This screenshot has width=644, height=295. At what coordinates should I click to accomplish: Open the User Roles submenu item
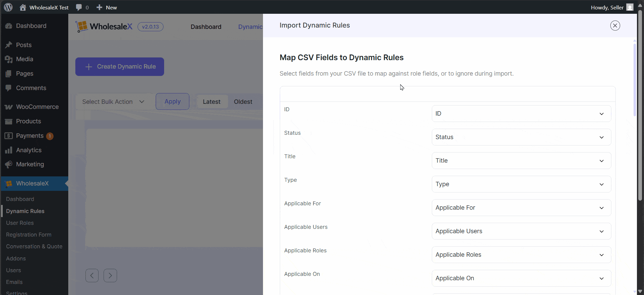(x=20, y=223)
